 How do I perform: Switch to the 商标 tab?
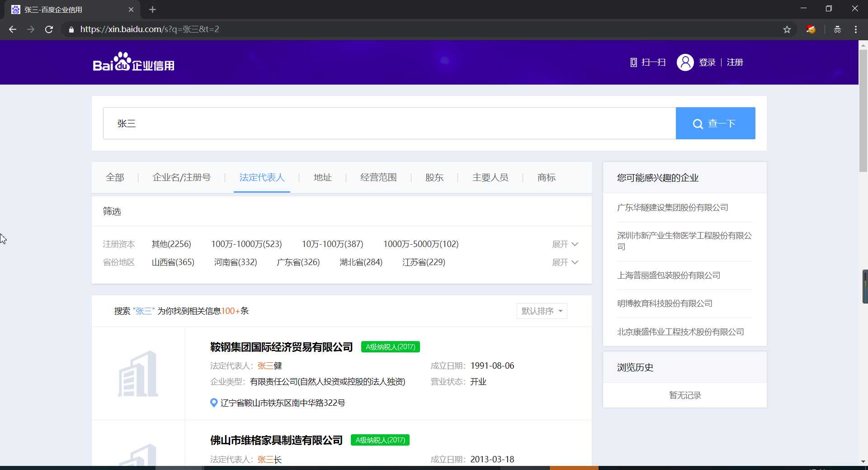point(546,177)
